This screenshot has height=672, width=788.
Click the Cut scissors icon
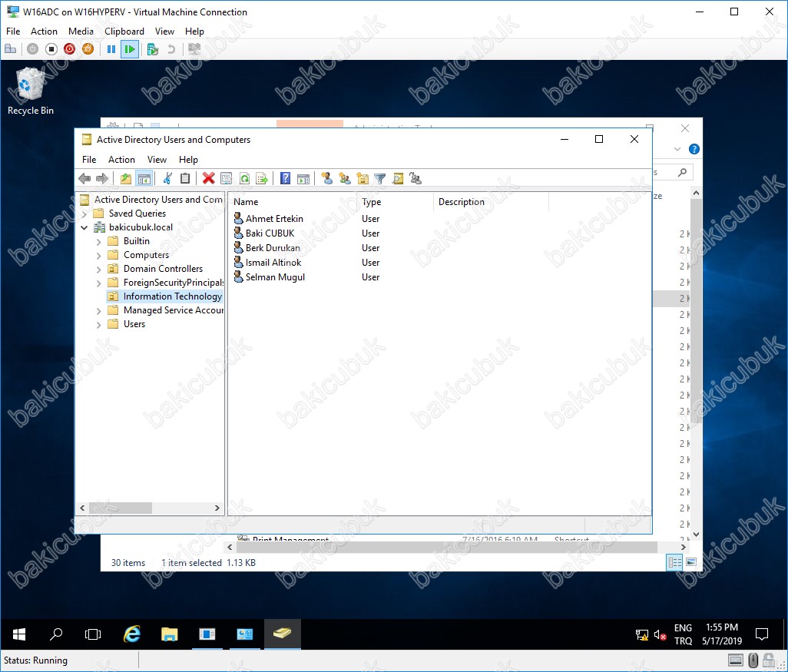[167, 178]
